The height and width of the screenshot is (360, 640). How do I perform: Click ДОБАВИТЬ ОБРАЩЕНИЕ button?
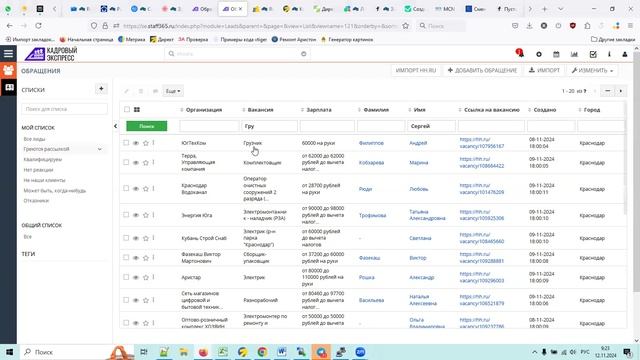(x=482, y=70)
